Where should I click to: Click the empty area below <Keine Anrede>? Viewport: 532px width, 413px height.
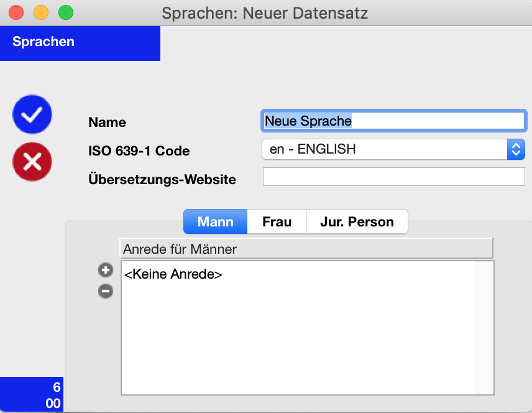click(x=298, y=338)
